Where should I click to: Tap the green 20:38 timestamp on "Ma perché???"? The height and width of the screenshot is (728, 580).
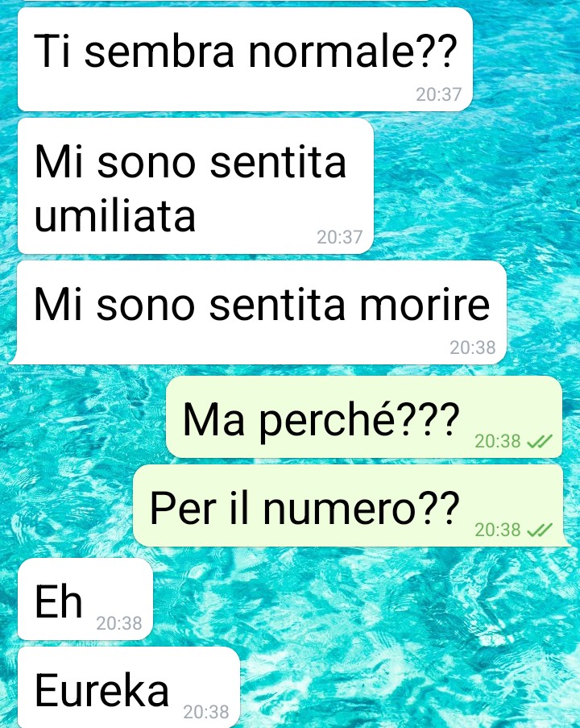(x=497, y=441)
